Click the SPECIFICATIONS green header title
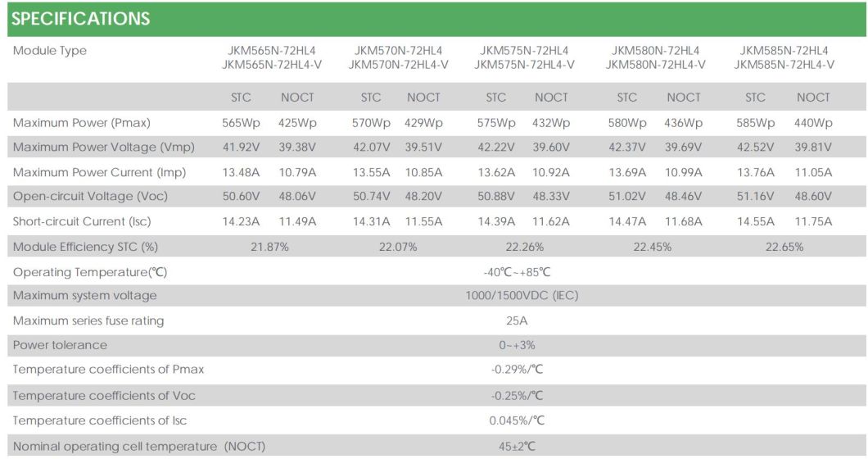 [x=81, y=19]
